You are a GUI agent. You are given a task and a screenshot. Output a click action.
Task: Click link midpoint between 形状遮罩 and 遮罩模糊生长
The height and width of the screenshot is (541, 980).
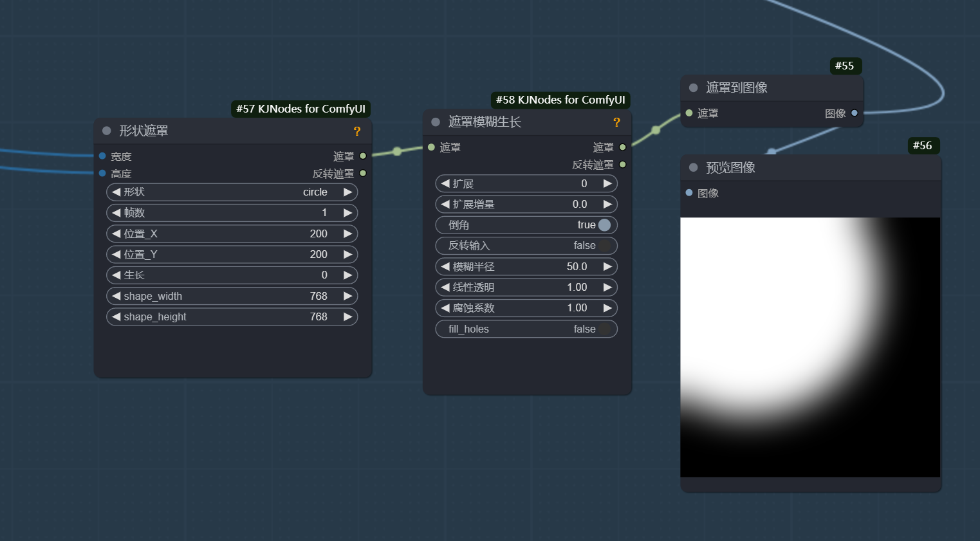[397, 151]
